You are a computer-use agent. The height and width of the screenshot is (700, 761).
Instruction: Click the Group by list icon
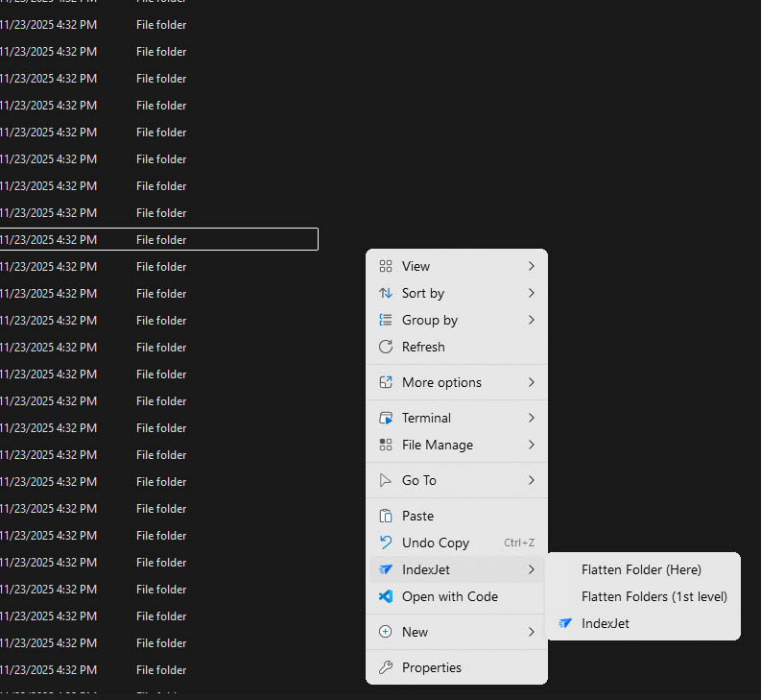coord(386,320)
